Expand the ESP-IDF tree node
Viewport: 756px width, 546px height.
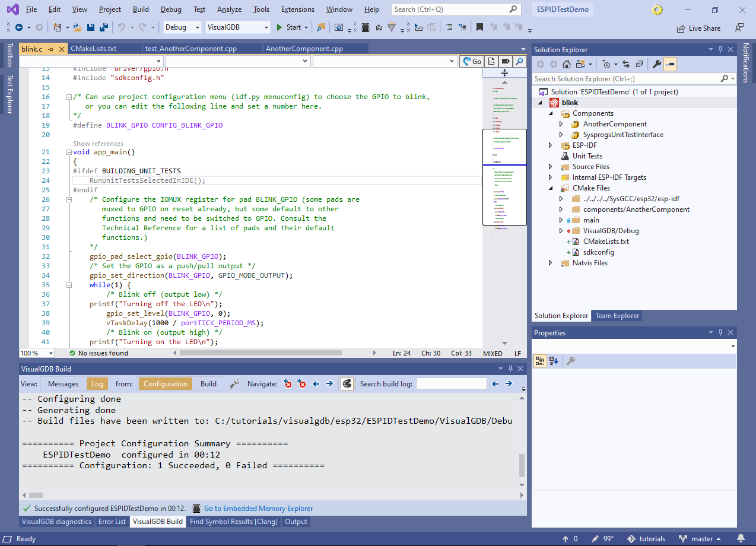click(551, 145)
